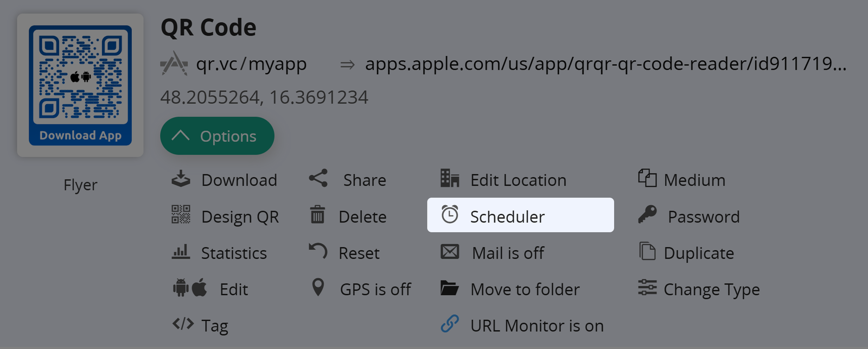Open the apps.apple.com destination URL
Image resolution: width=868 pixels, height=349 pixels.
[605, 64]
